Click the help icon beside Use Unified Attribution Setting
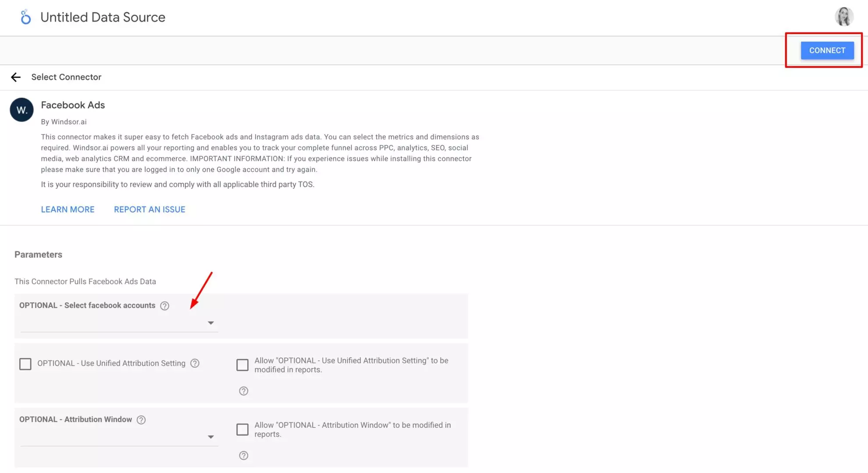 click(x=195, y=363)
